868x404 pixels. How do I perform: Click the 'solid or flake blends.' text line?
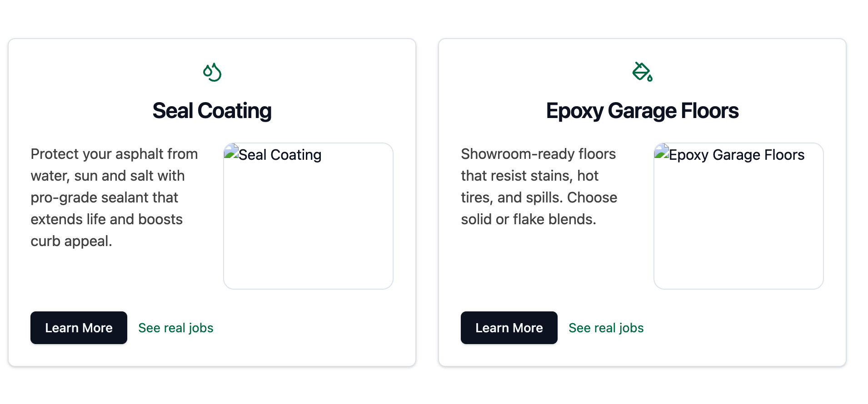(528, 219)
